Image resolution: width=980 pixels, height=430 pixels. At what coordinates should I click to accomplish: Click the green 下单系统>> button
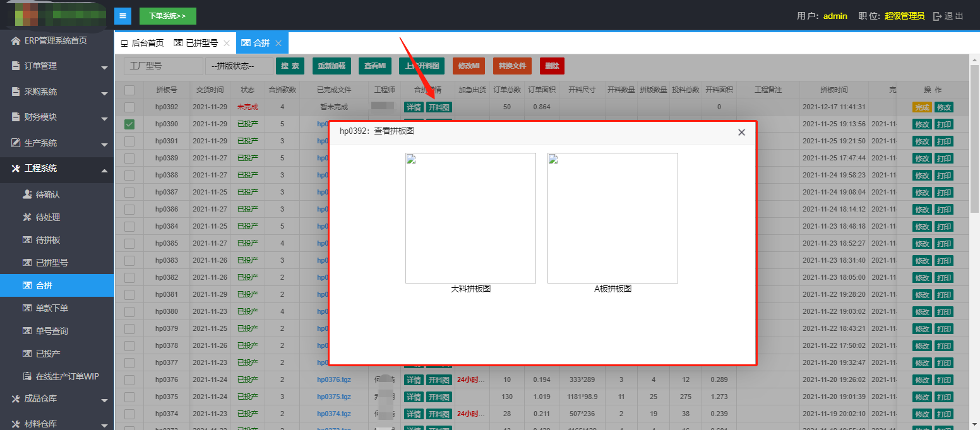tap(167, 16)
